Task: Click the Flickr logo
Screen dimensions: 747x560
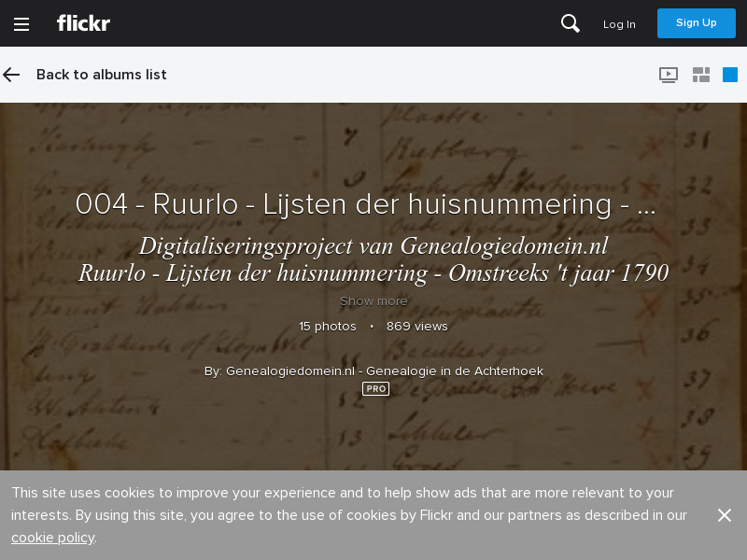Action: [83, 23]
